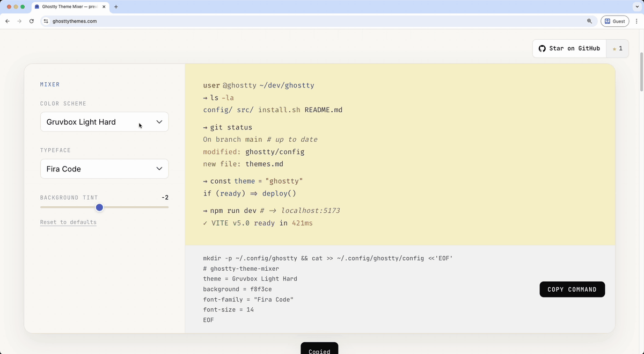
Task: Open the Guest profile button
Action: 614,21
